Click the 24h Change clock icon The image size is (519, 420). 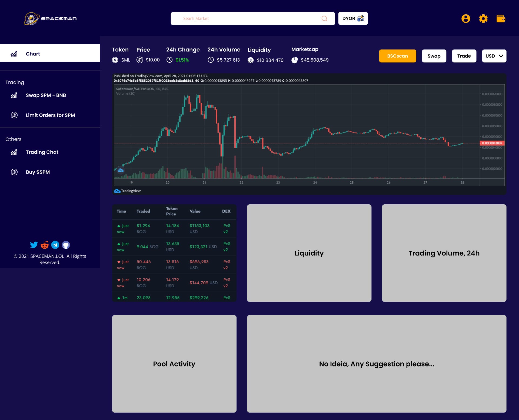click(169, 60)
